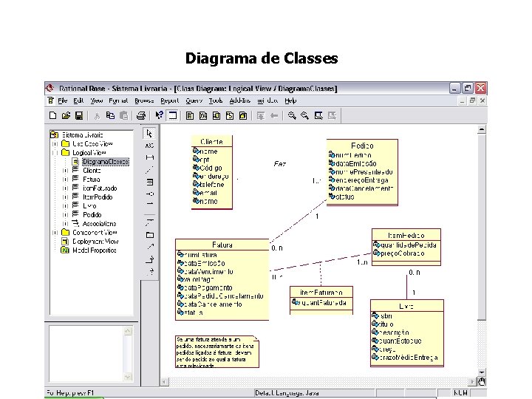Activate the context-sensitive help arrow icon
This screenshot has width=532, height=399.
tap(159, 116)
